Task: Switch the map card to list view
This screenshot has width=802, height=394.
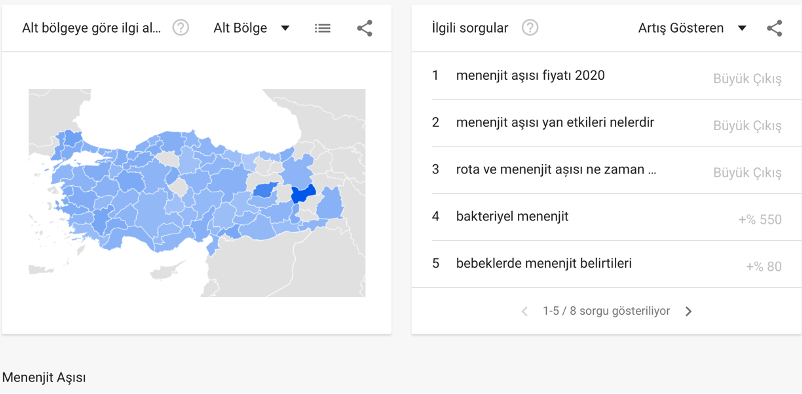Action: [322, 28]
